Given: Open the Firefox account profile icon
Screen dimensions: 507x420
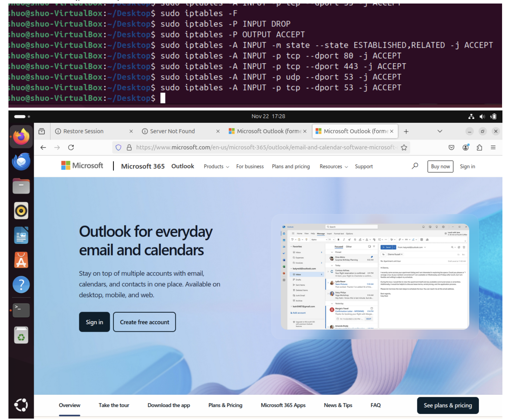Looking at the screenshot, I should pyautogui.click(x=465, y=147).
